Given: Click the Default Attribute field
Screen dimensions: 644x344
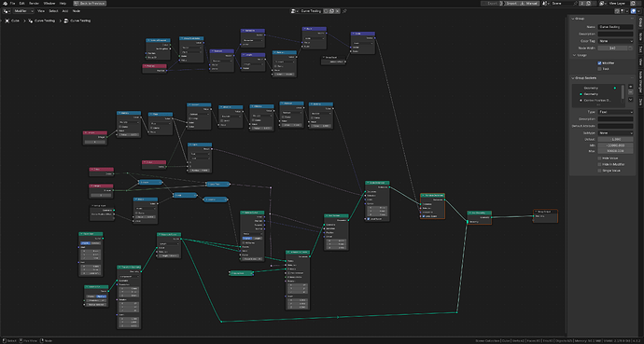Looking at the screenshot, I should (615, 126).
